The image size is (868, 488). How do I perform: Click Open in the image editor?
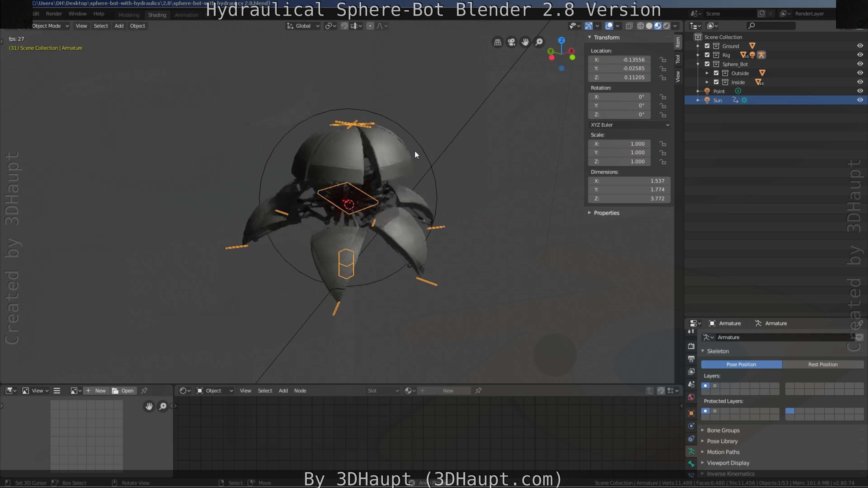123,391
